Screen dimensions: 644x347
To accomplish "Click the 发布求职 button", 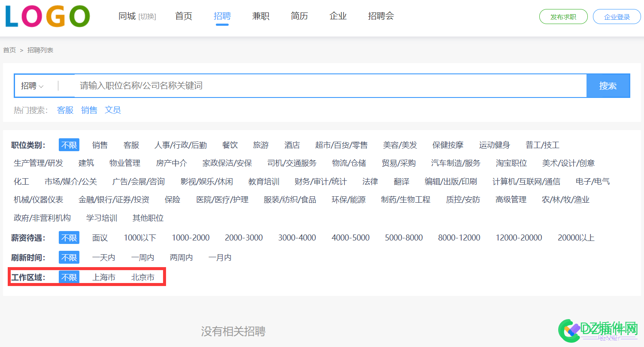I will pyautogui.click(x=563, y=17).
